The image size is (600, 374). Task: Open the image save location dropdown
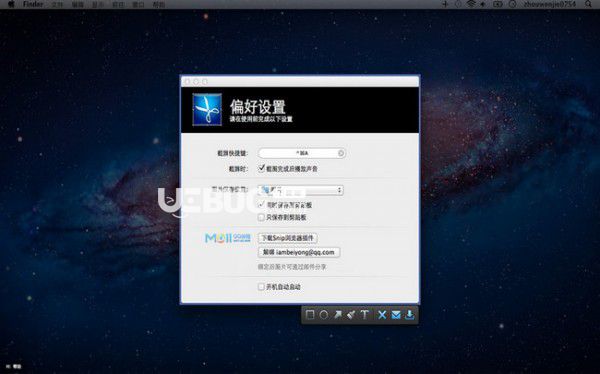coord(301,190)
